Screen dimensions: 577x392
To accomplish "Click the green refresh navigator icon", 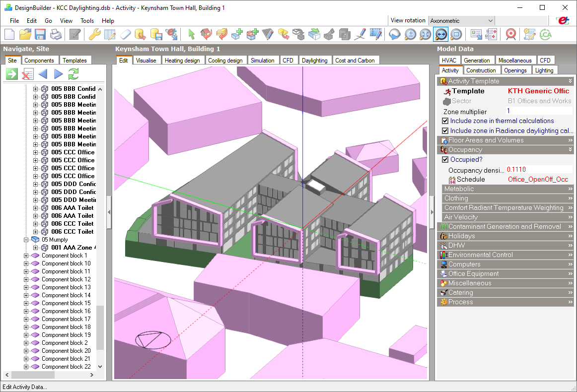I will pos(73,74).
